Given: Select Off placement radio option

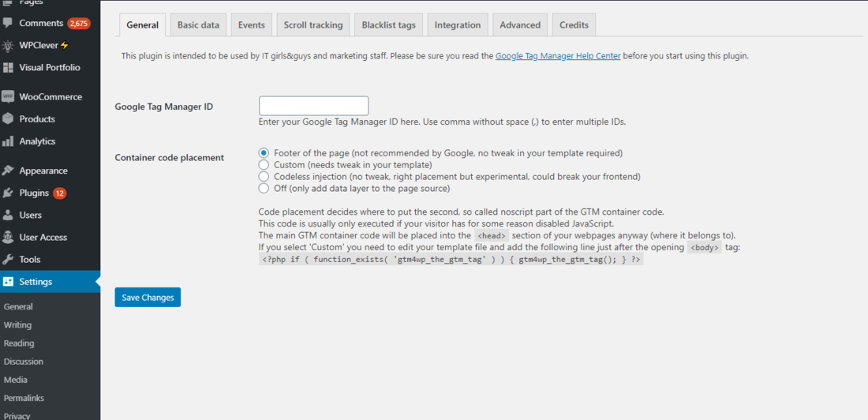Looking at the screenshot, I should (x=264, y=189).
